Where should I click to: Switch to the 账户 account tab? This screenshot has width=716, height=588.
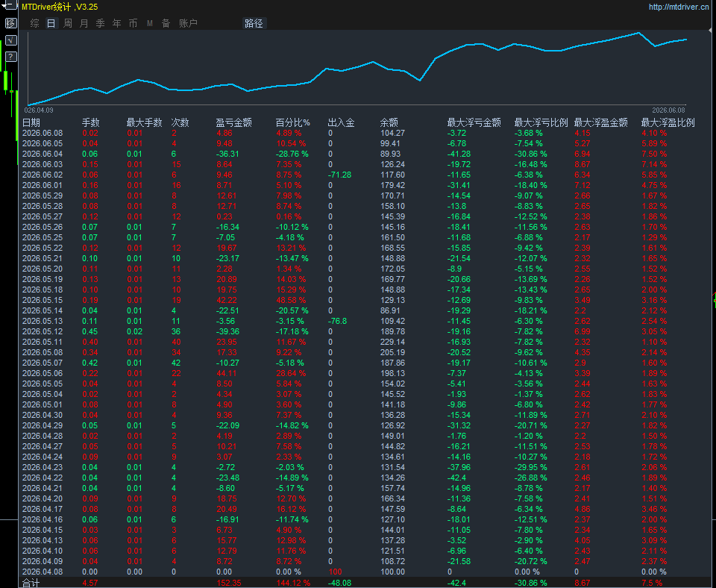(x=188, y=23)
